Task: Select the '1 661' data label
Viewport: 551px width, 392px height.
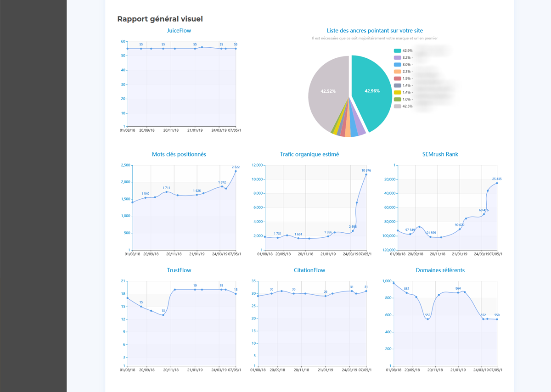Action: pos(298,234)
